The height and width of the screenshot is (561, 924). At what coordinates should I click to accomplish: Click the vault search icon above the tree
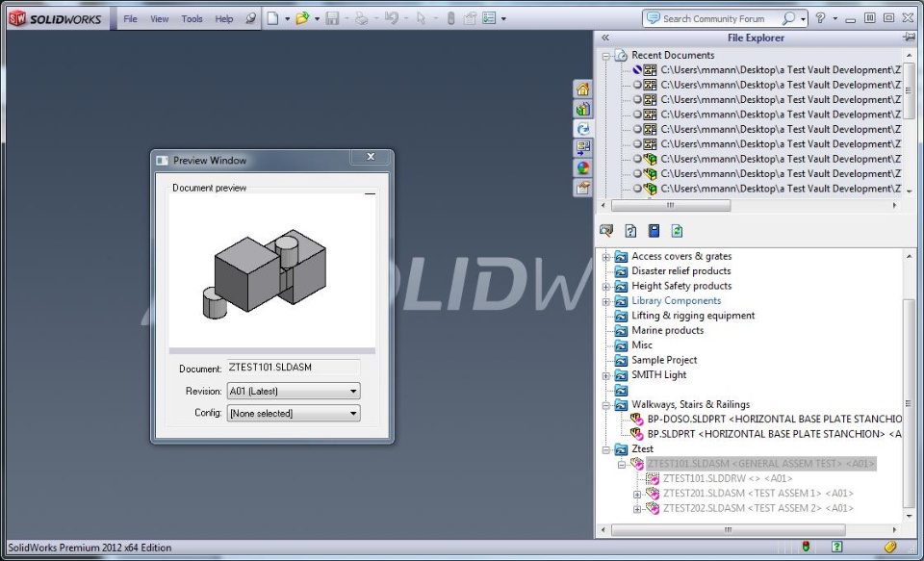click(606, 230)
